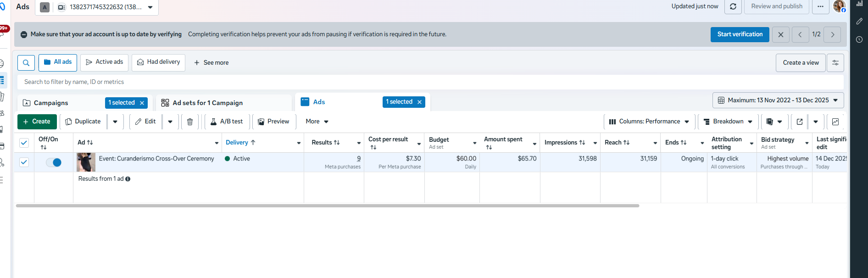Click the refresh icon beside Updated just now
868x278 pixels.
tap(733, 6)
